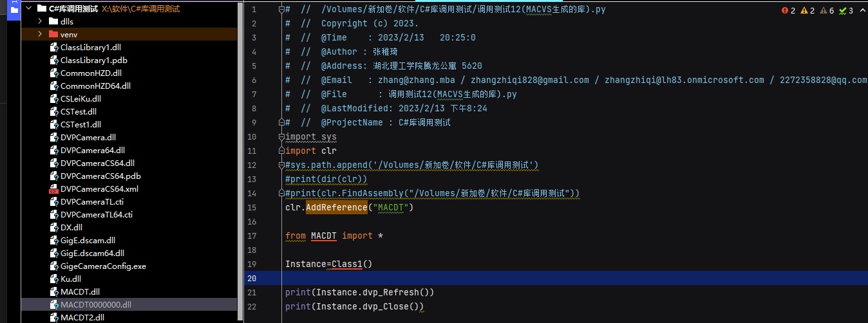
Task: Click the red venv folder icon
Action: (x=53, y=34)
